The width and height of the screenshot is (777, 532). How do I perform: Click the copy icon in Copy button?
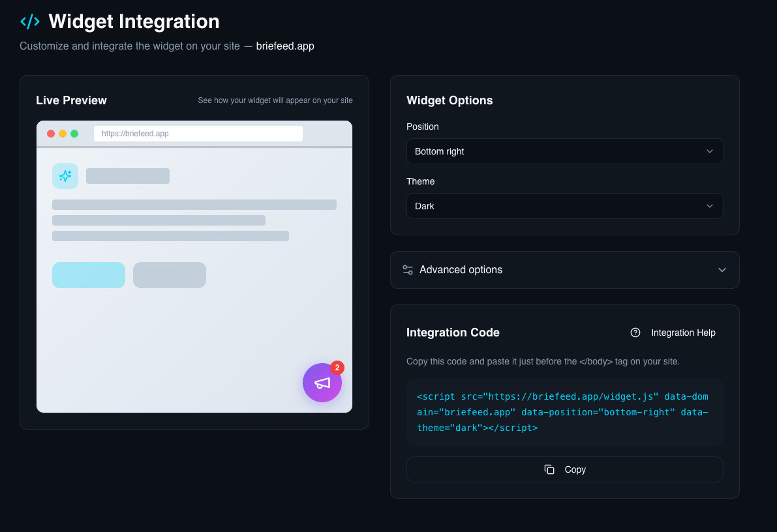click(549, 469)
